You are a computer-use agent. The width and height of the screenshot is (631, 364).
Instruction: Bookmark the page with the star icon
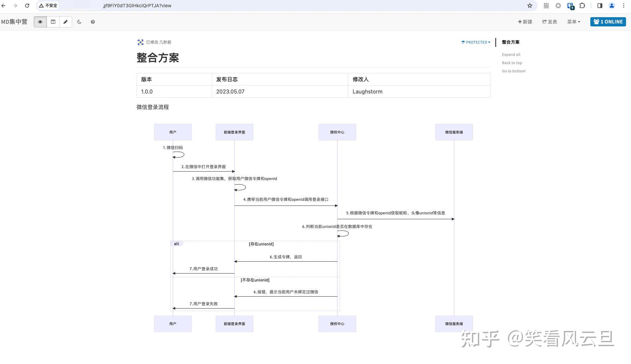[x=529, y=5]
